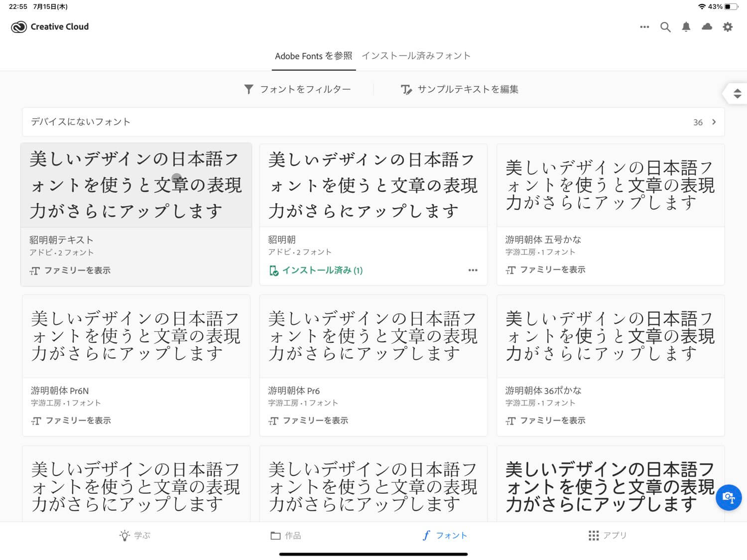Open the 学ぶ tab label
This screenshot has width=747, height=560.
(142, 536)
